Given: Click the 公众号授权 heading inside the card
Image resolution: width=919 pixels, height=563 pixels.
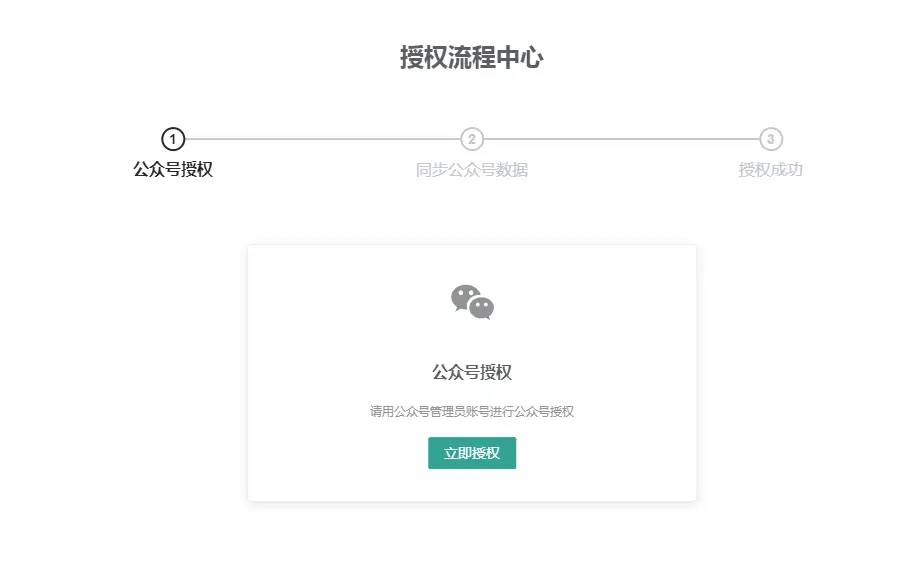Looking at the screenshot, I should pos(472,372).
